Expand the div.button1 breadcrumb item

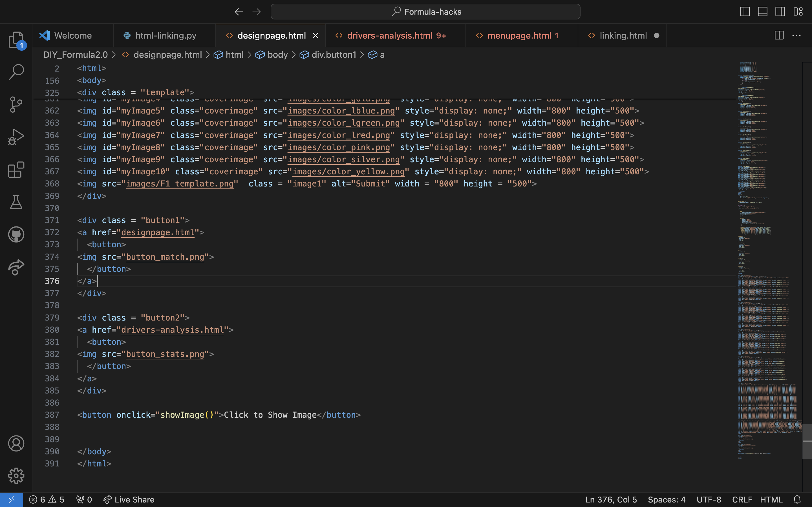coord(334,55)
